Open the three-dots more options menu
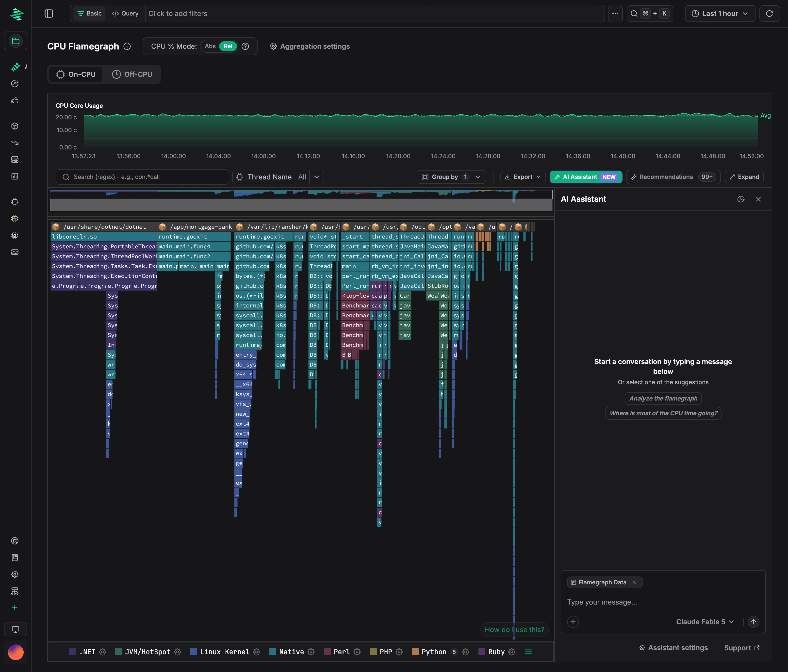The width and height of the screenshot is (788, 672). point(615,14)
